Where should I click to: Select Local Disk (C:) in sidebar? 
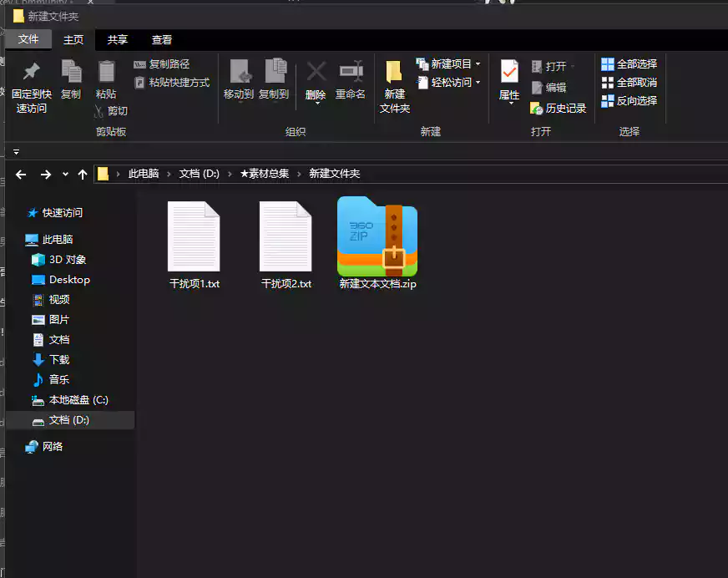click(78, 400)
